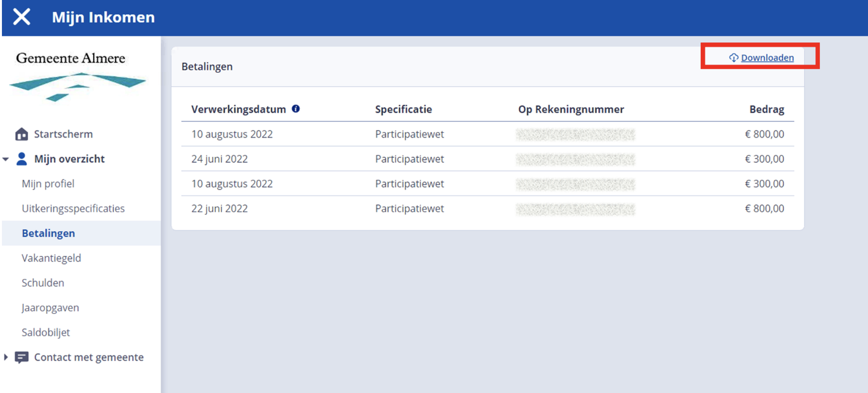868x393 pixels.
Task: Expand the Contact met gemeente arrow
Action: click(6, 357)
